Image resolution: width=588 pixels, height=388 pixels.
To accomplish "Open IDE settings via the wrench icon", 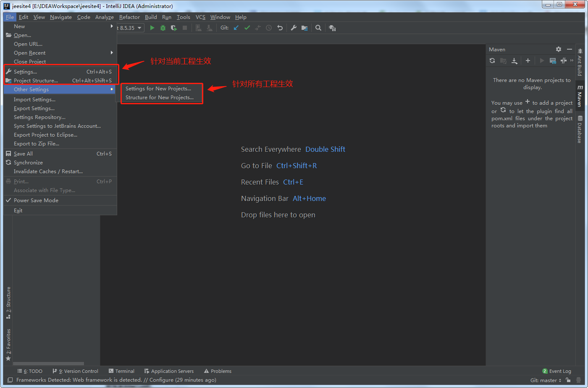I will [x=294, y=28].
